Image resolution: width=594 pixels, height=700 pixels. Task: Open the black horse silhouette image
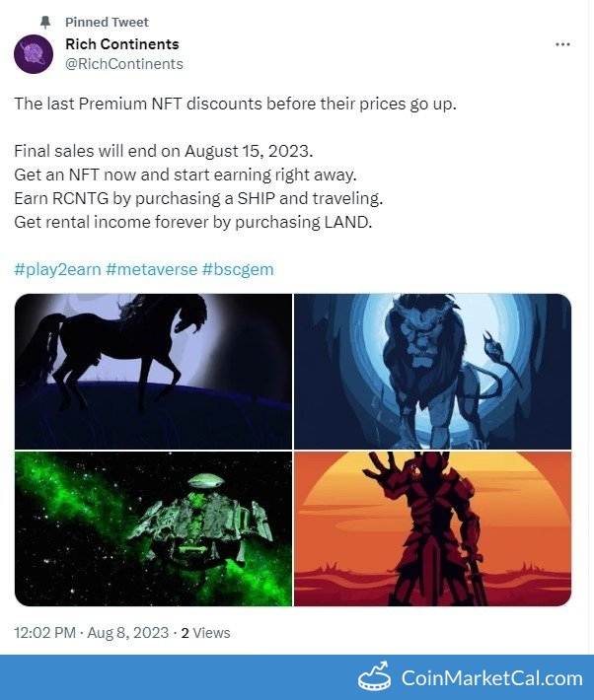[153, 372]
